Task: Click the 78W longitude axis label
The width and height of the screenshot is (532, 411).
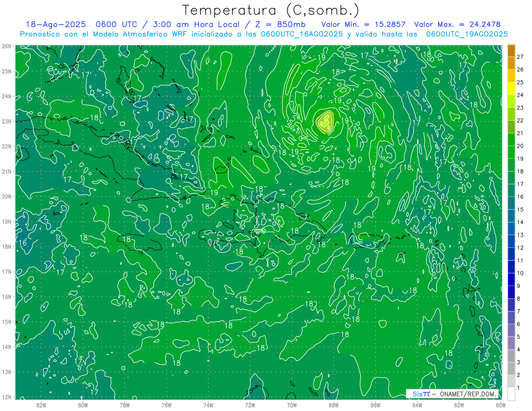Action: coord(125,405)
